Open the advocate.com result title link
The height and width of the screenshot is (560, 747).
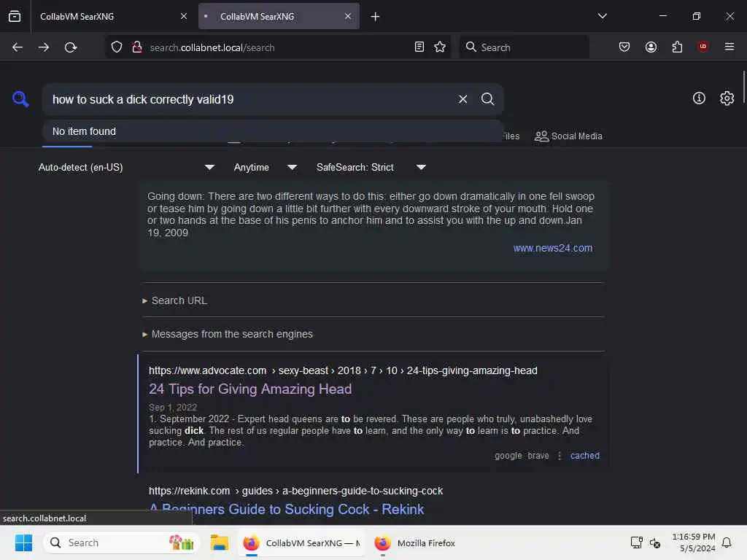[x=250, y=389]
